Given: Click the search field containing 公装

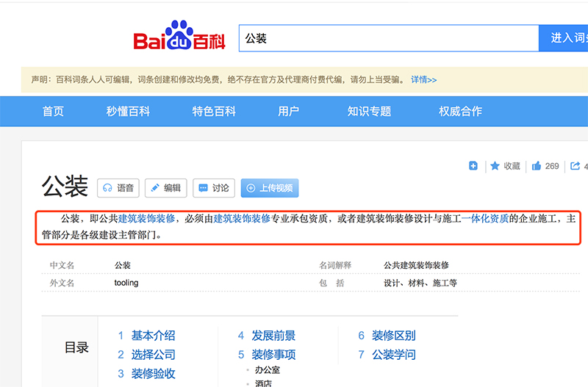Looking at the screenshot, I should 388,37.
